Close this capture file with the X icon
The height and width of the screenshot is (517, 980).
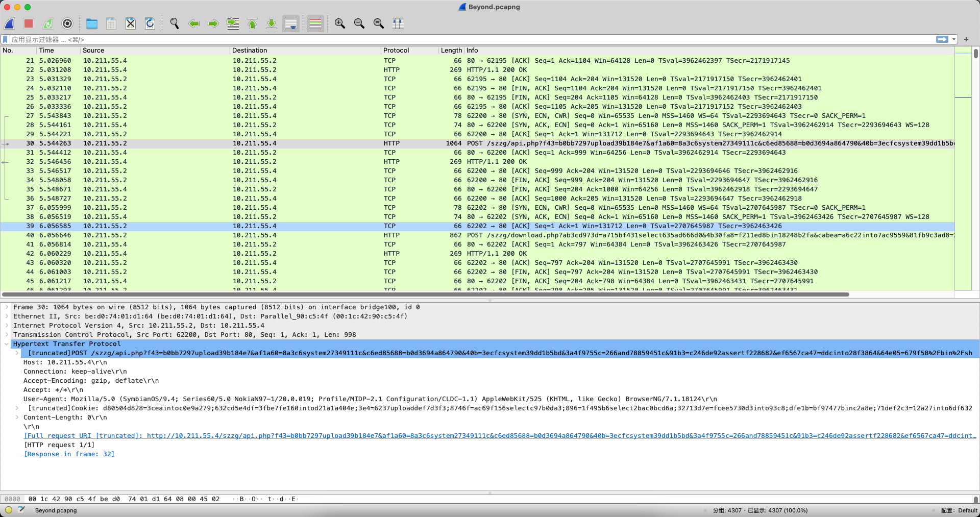point(131,23)
